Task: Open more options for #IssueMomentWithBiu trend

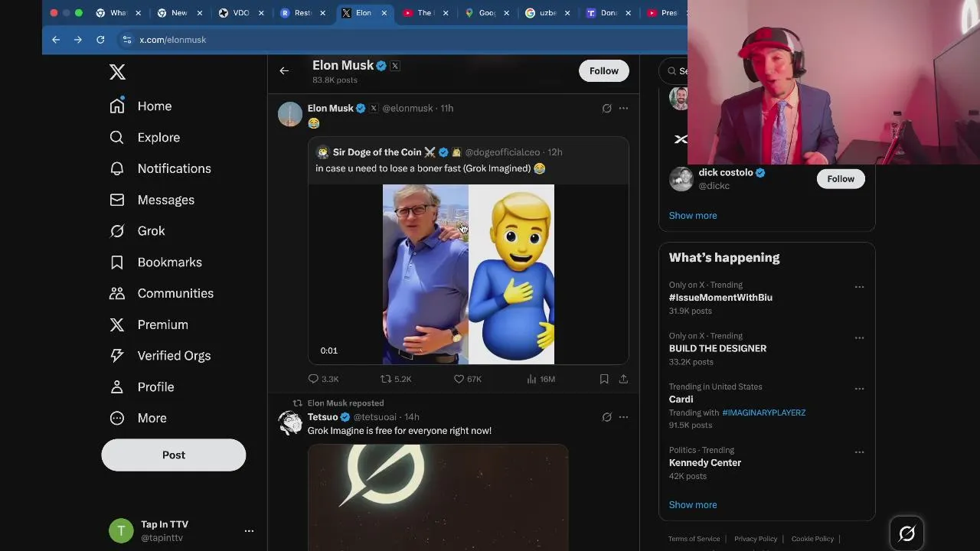Action: pos(859,287)
